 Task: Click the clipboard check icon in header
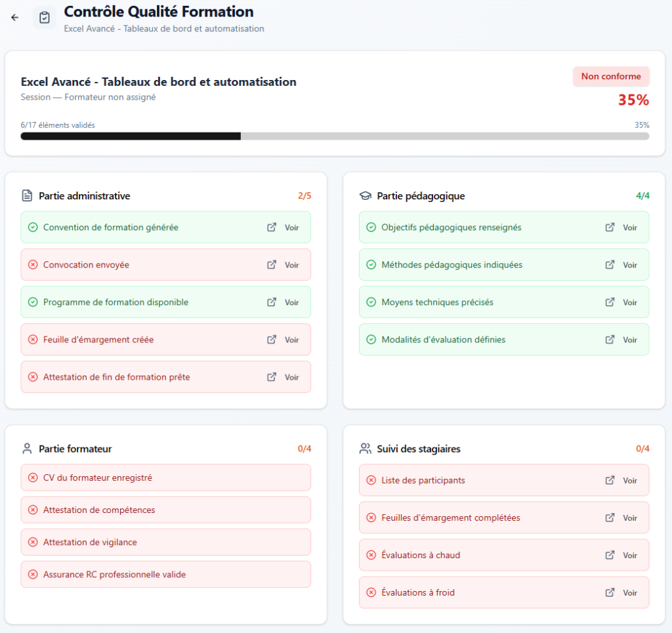[45, 18]
